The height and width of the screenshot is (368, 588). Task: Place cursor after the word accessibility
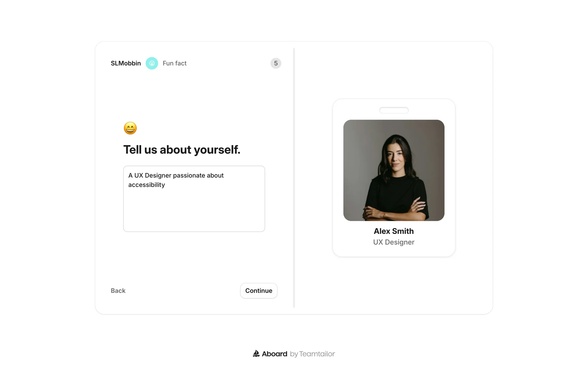[165, 185]
